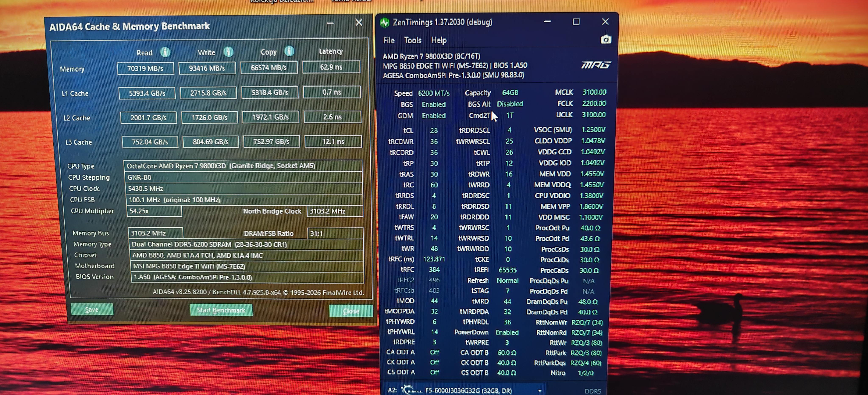868x395 pixels.
Task: Maximize the ZenTimings window
Action: [x=576, y=22]
